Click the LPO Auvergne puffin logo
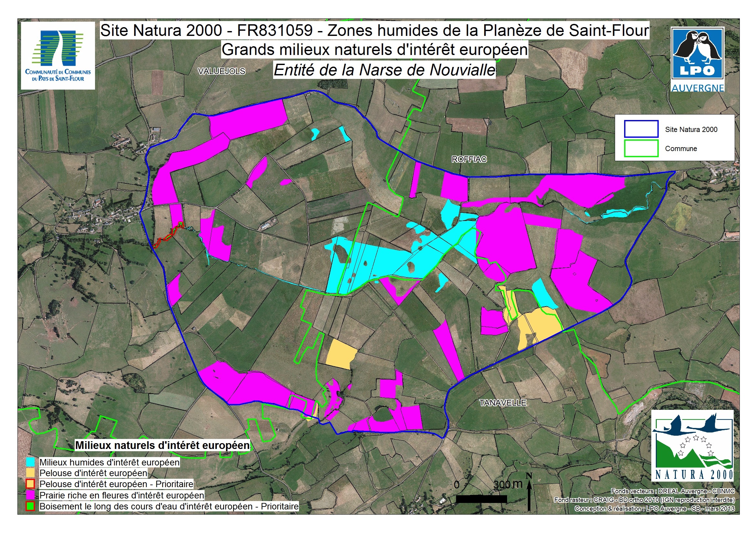 [697, 54]
